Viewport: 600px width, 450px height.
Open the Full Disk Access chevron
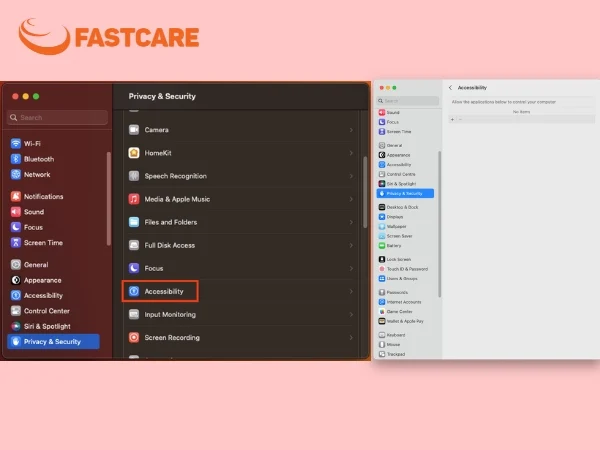351,245
